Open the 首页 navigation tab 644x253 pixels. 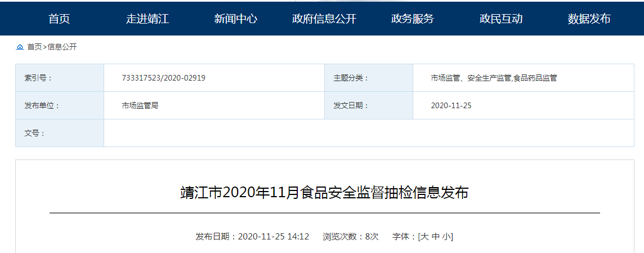(x=59, y=19)
